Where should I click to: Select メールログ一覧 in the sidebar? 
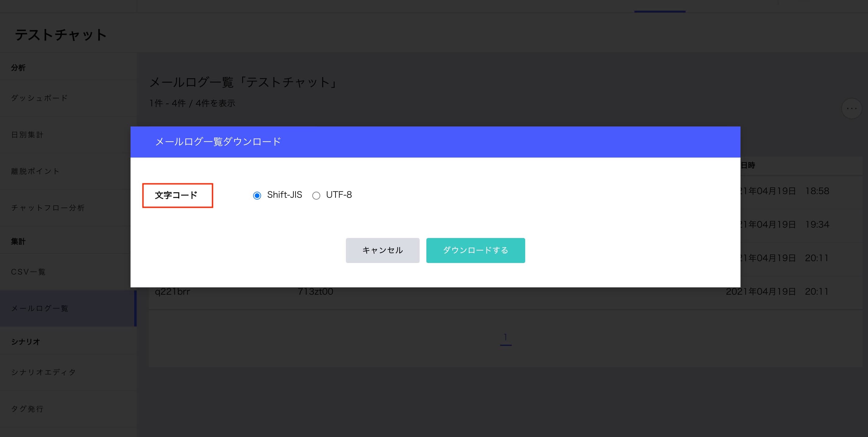click(68, 308)
